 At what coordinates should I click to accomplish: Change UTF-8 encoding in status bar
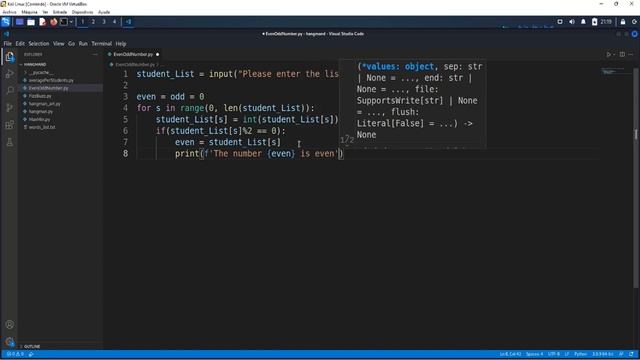553,354
